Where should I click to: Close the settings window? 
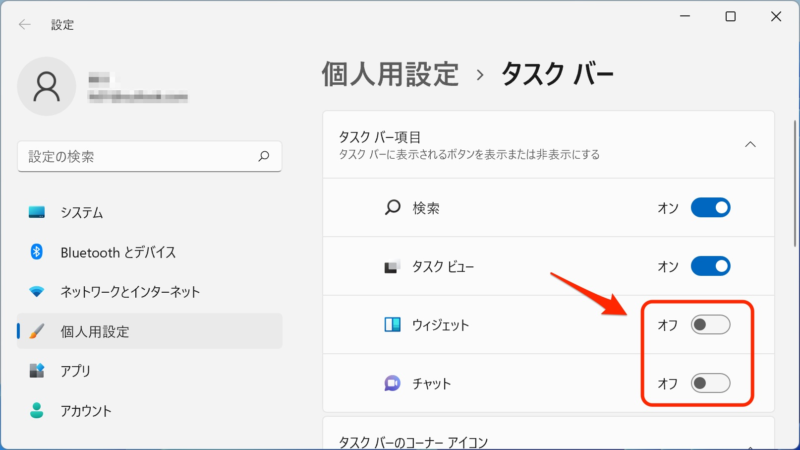click(776, 16)
